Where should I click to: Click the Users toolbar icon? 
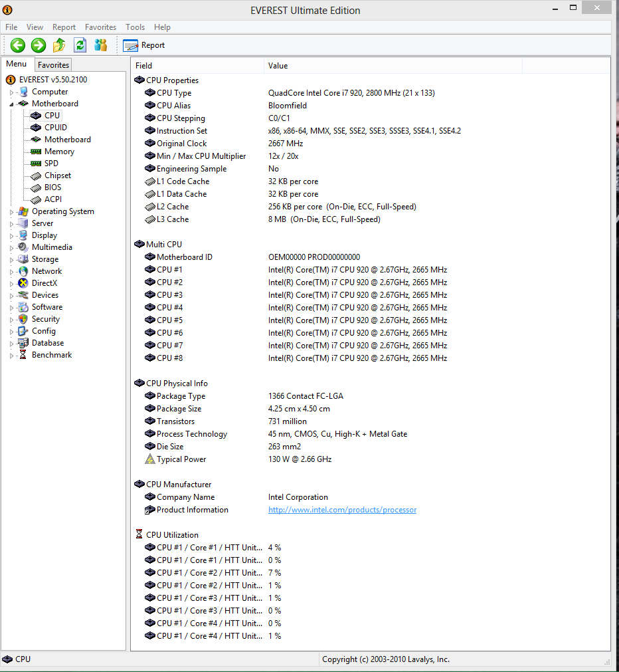pos(101,45)
